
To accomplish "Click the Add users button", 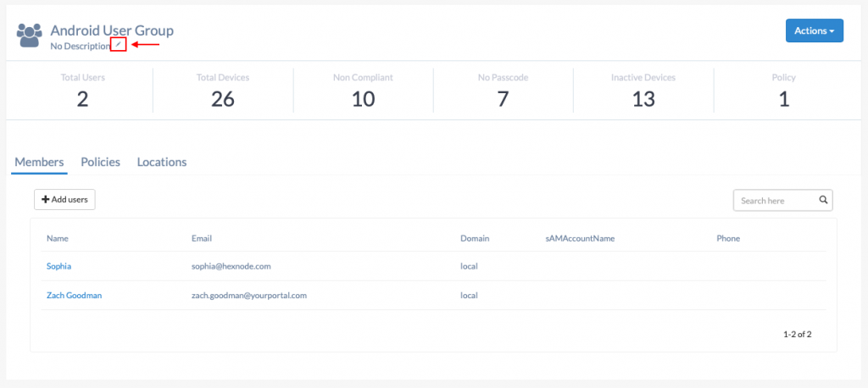I will 64,200.
